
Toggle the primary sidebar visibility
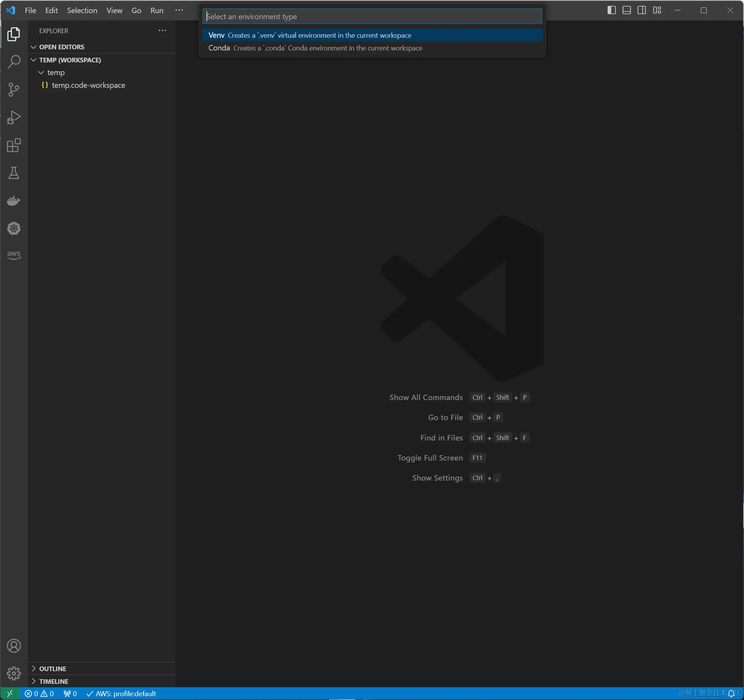(x=611, y=10)
